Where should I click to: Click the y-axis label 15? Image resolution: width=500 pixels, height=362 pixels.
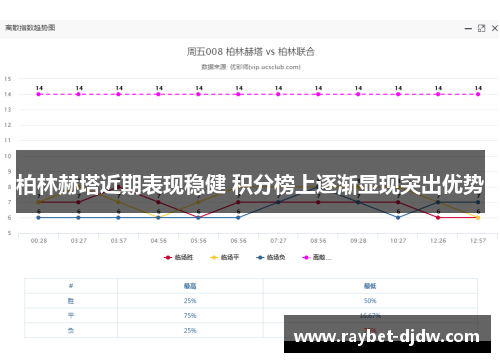[8, 79]
